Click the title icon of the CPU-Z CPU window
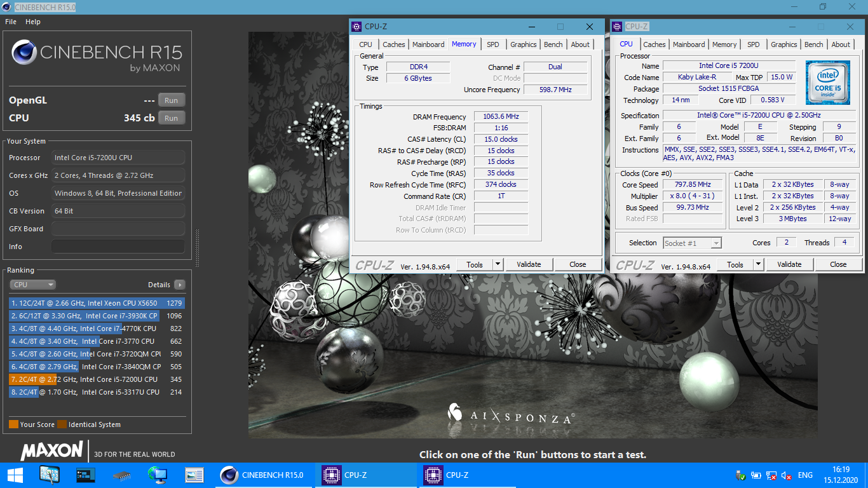The image size is (868, 488). (x=617, y=27)
